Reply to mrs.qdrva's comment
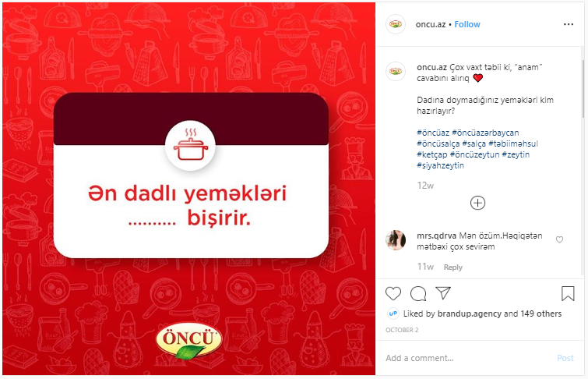The image size is (588, 379). [x=453, y=267]
